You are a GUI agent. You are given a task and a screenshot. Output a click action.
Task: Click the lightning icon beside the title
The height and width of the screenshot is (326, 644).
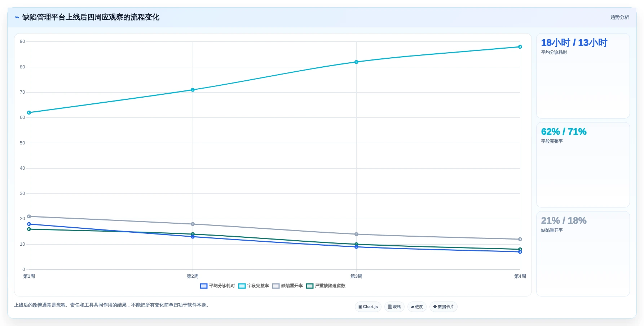pyautogui.click(x=17, y=17)
